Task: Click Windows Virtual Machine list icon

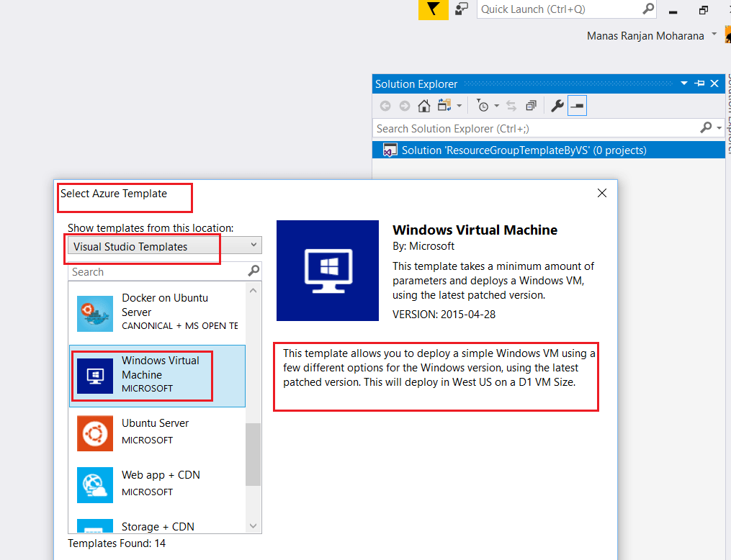Action: tap(94, 376)
